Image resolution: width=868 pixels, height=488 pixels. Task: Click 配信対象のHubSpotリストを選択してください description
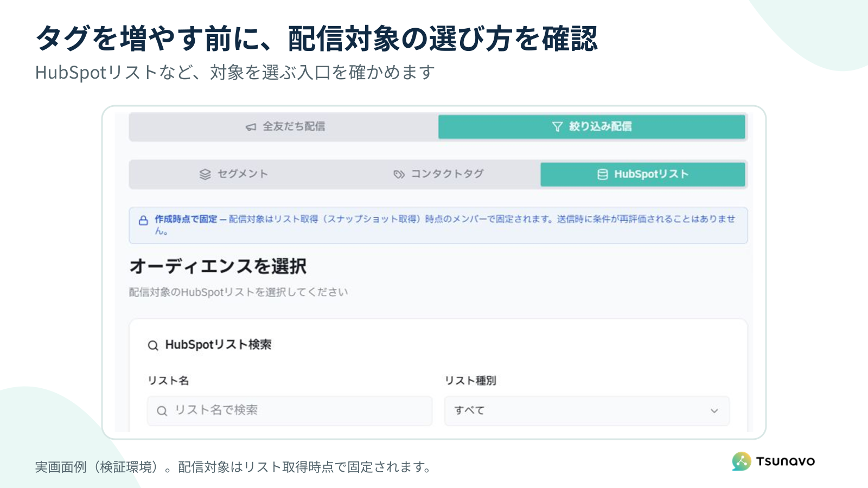[x=238, y=292]
